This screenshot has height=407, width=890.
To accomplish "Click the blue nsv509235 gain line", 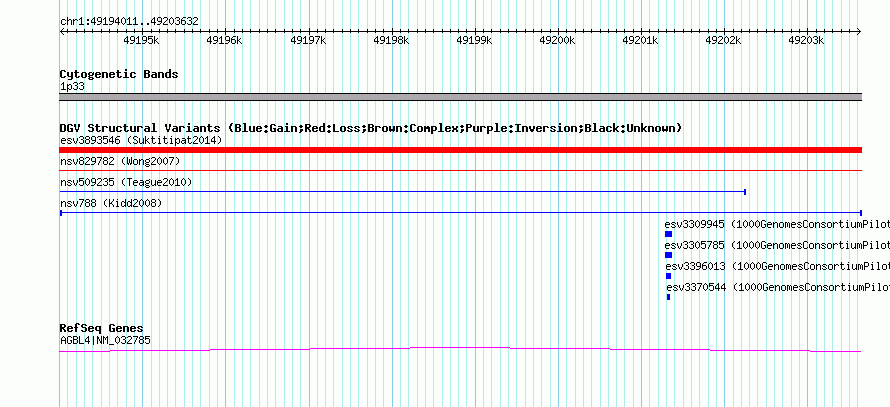I will tap(402, 192).
